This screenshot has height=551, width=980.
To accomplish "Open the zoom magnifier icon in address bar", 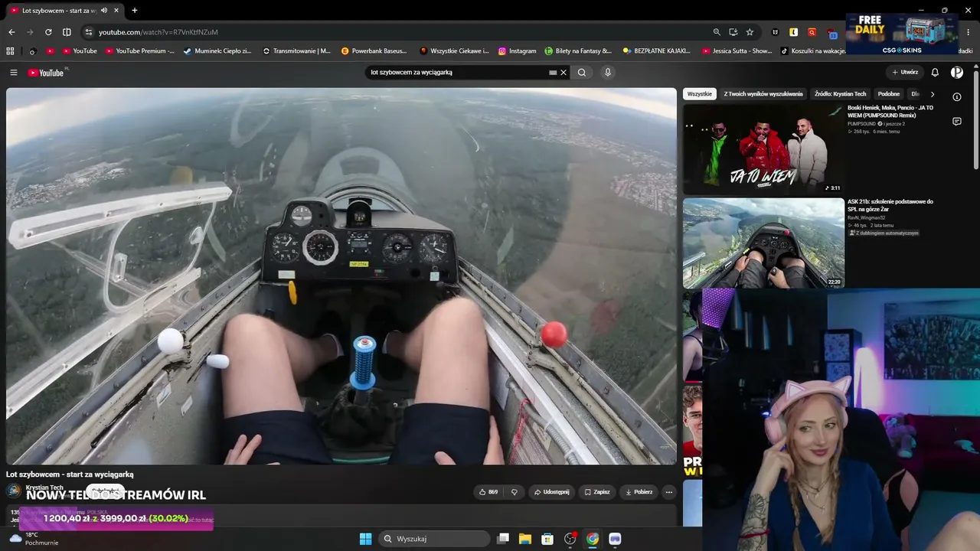I will pos(717,32).
